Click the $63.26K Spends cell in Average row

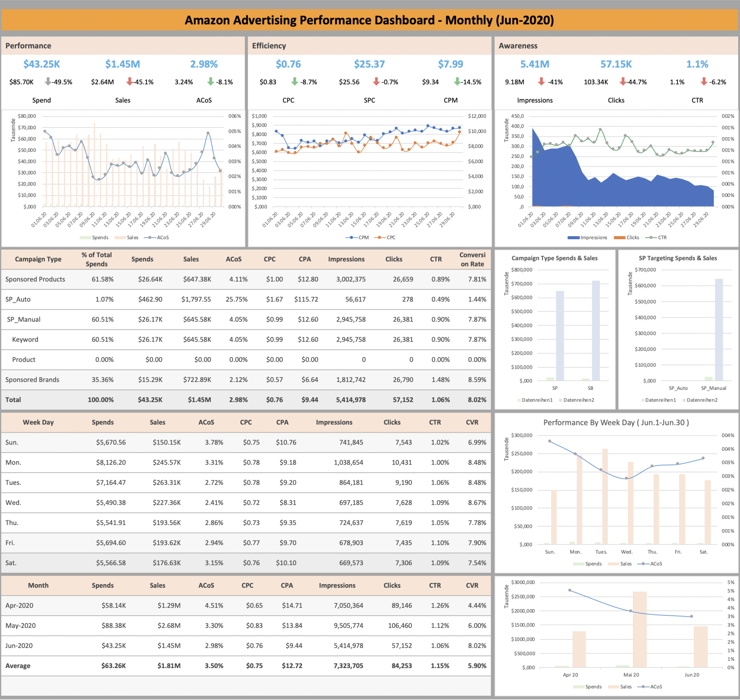tap(114, 665)
